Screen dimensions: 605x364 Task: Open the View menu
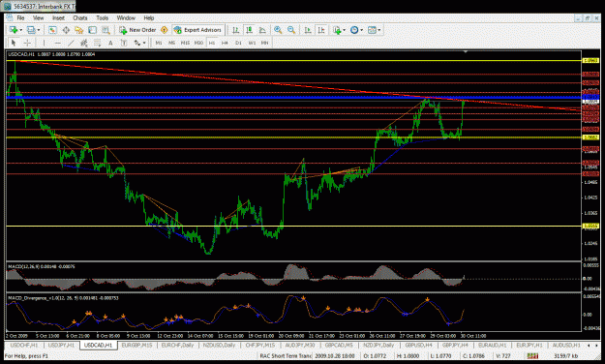(x=38, y=17)
